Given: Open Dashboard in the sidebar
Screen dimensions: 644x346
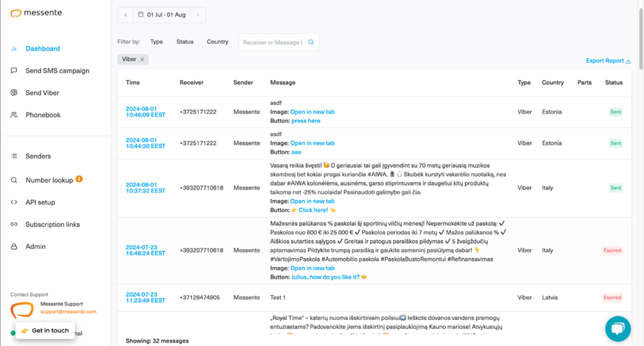Looking at the screenshot, I should 43,49.
